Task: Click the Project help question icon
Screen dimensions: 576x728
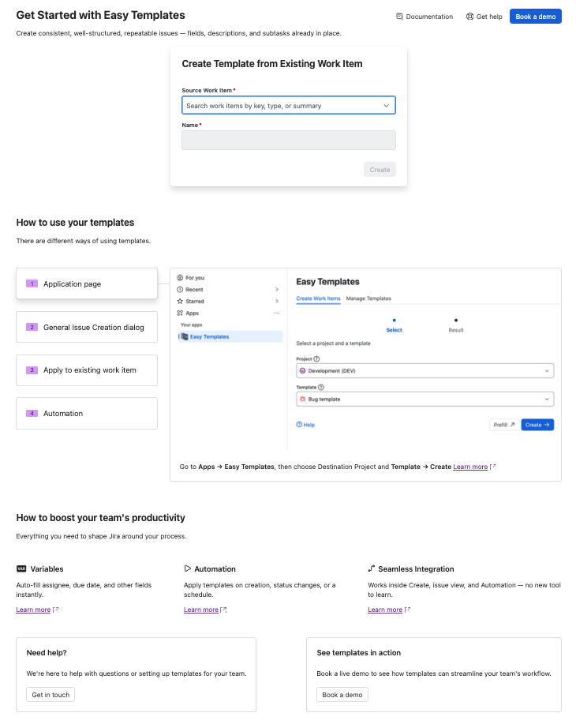Action: click(316, 359)
